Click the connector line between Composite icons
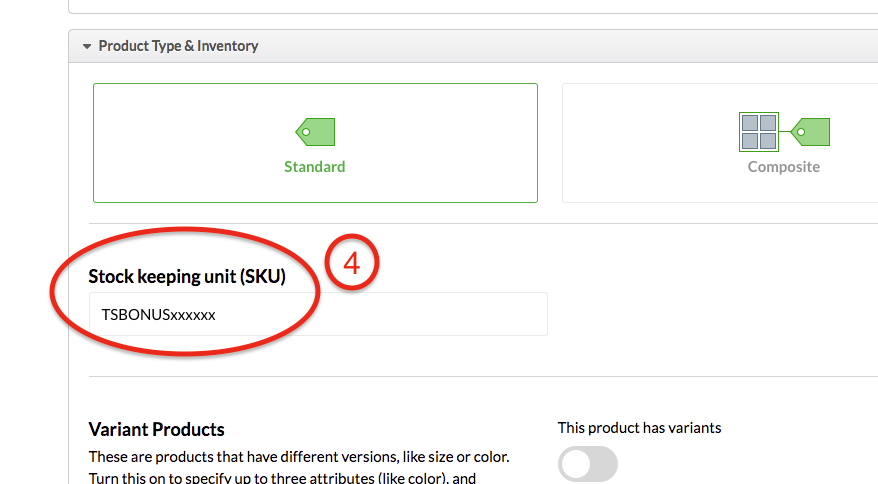878x484 pixels. coord(784,132)
